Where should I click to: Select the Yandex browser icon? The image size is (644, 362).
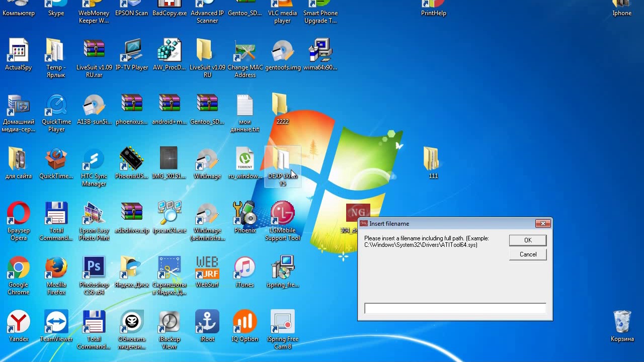(x=19, y=326)
